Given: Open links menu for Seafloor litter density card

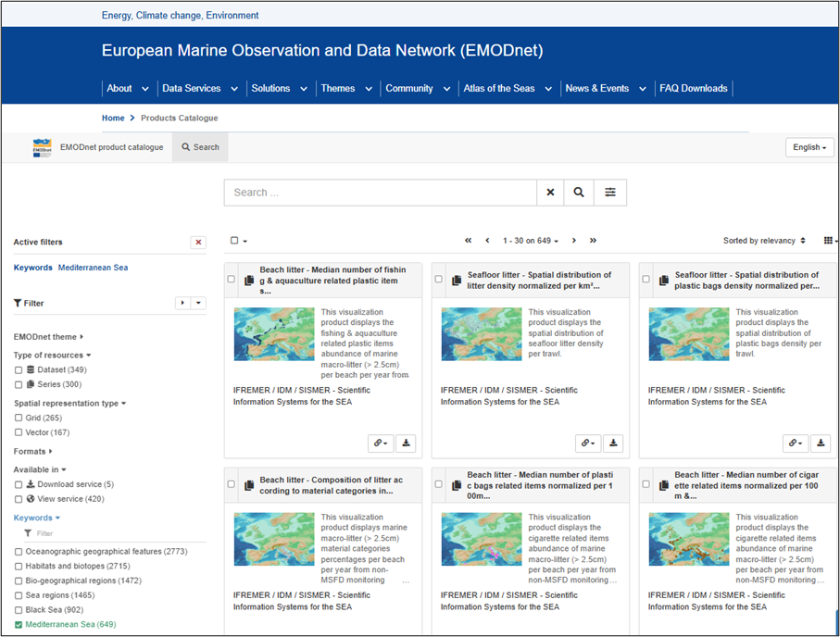Looking at the screenshot, I should 588,443.
